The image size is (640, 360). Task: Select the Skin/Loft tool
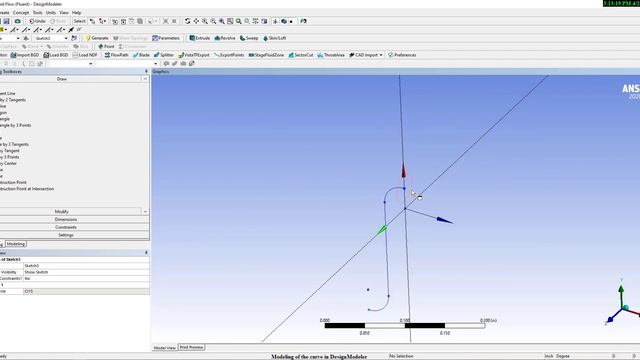pos(274,38)
